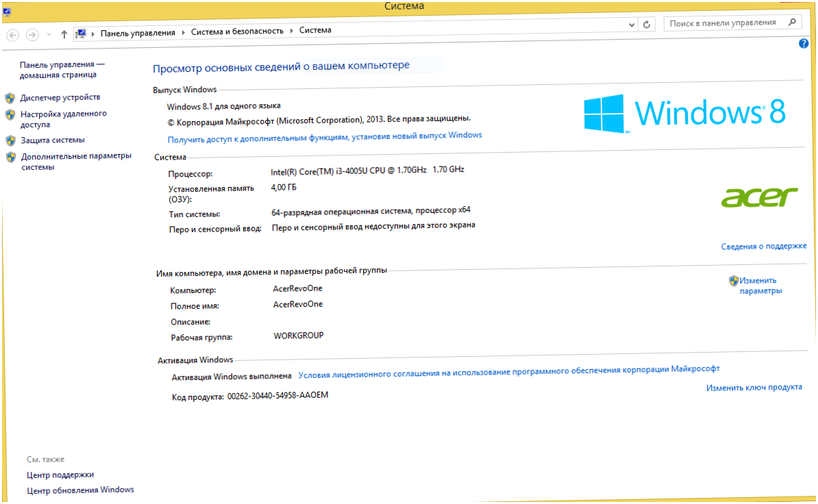
Task: Click Изменить ключ продукта link
Action: click(754, 388)
